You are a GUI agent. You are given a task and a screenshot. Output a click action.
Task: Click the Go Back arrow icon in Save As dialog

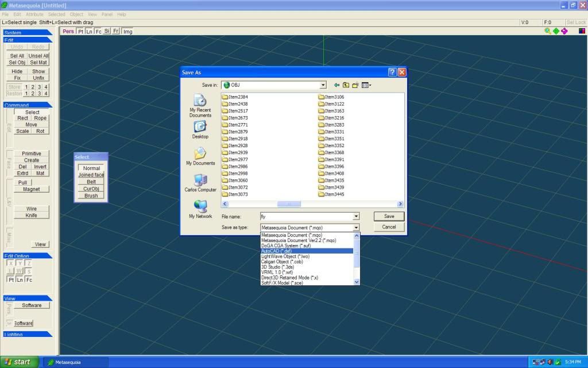337,85
